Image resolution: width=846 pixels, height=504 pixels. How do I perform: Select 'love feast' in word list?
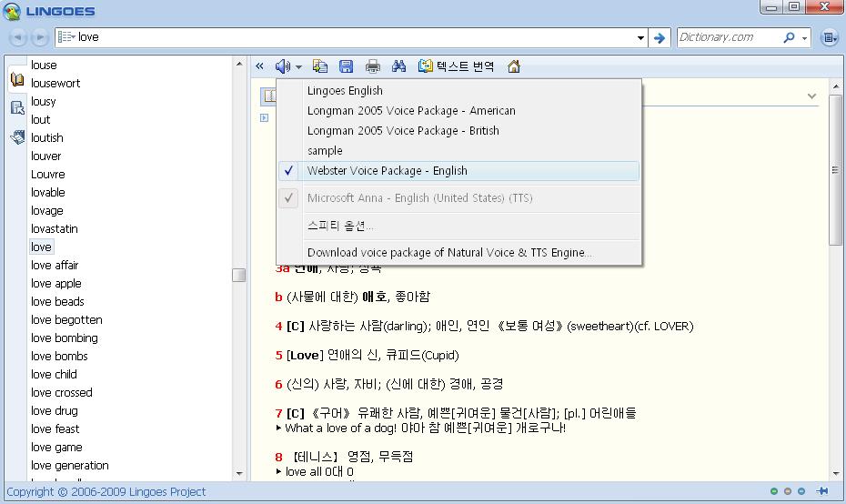pos(55,429)
